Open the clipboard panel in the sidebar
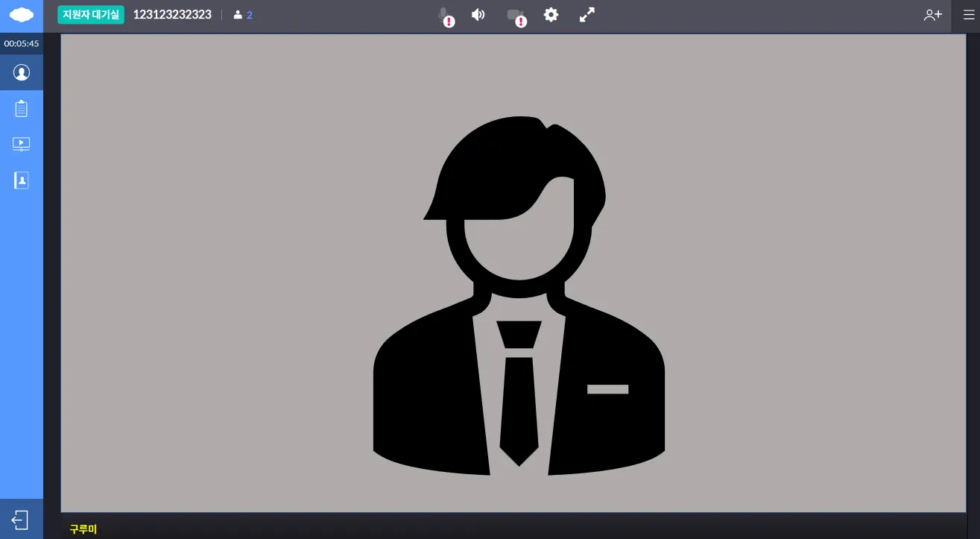The height and width of the screenshot is (539, 980). click(x=22, y=109)
